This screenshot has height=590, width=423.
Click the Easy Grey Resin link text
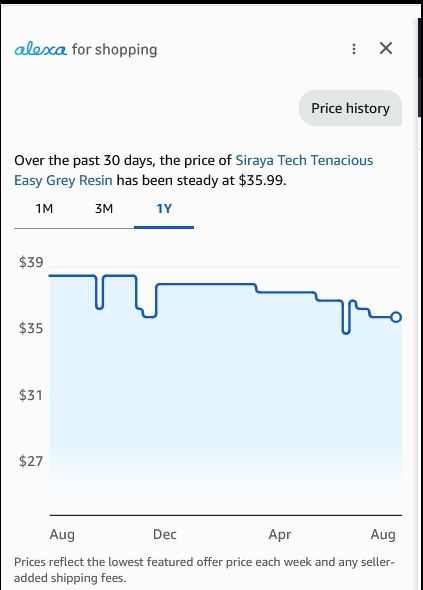click(63, 180)
